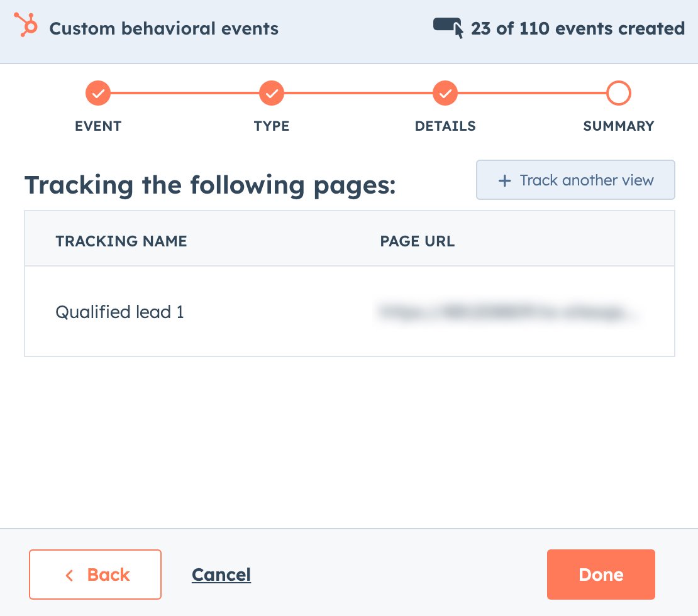Select the EVENT step label
Screen dimensions: 698x616
98,126
